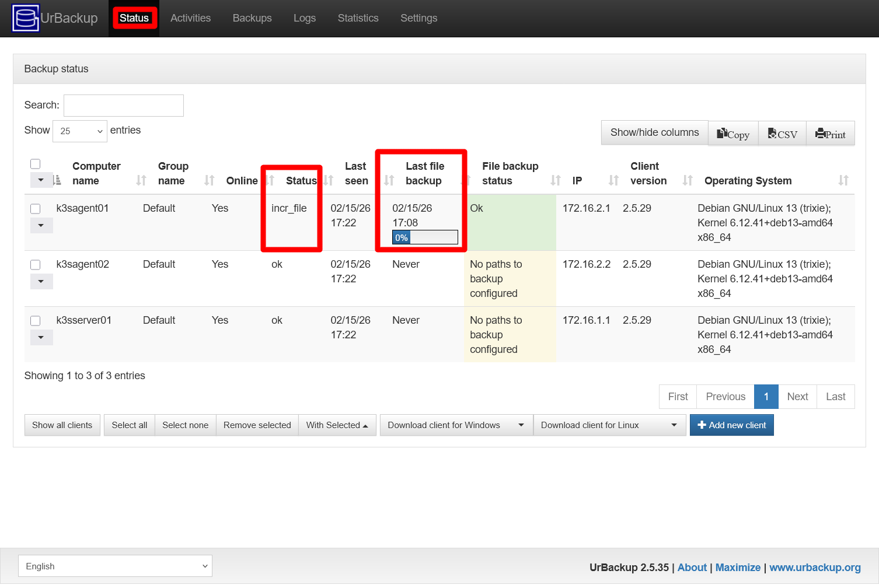Sort the Online column with its sort arrows
The image size is (879, 588).
click(x=269, y=180)
